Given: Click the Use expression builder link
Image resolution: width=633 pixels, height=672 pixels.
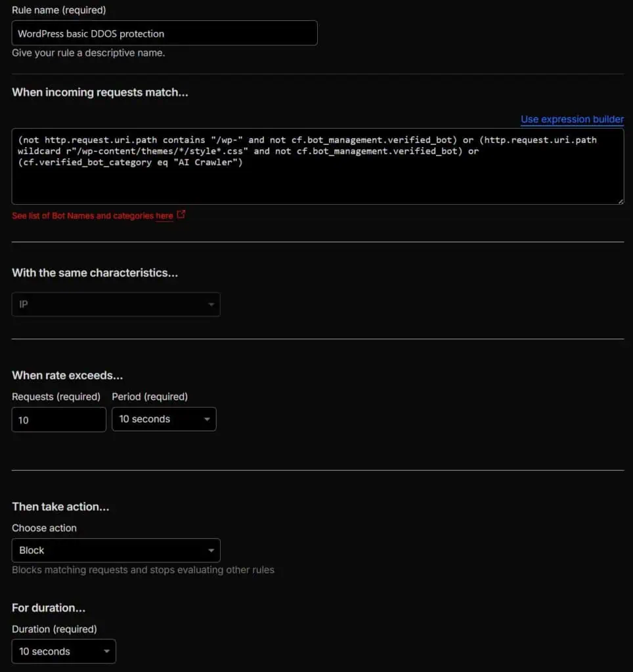Looking at the screenshot, I should (572, 119).
